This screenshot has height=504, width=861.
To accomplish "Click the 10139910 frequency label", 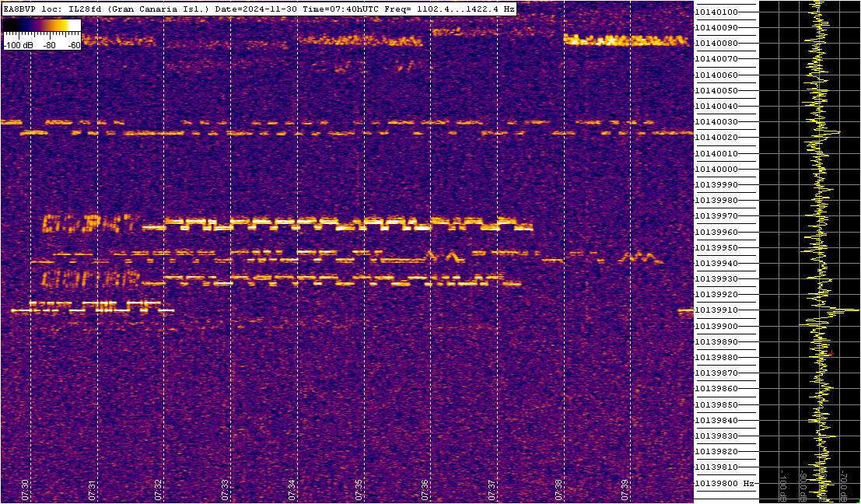I will (x=716, y=310).
